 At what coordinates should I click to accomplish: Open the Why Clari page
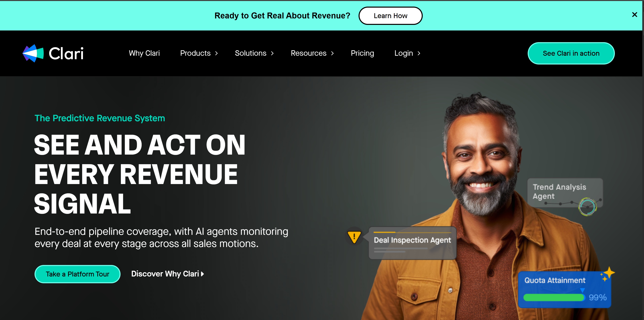[144, 53]
